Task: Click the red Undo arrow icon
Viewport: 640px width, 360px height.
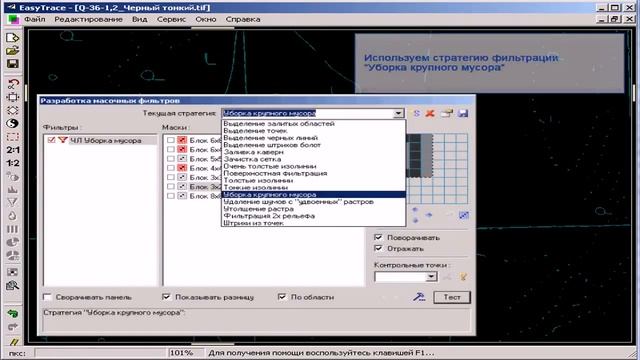Action: [13, 84]
